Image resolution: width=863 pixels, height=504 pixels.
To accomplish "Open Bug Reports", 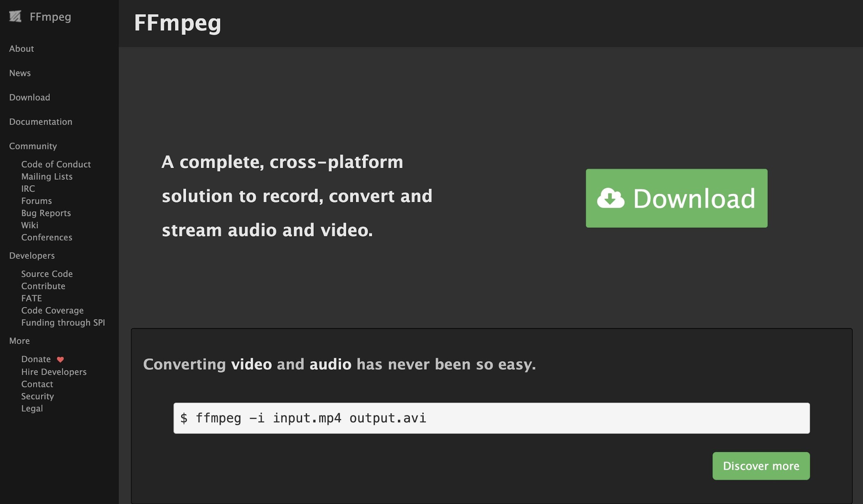I will (46, 213).
